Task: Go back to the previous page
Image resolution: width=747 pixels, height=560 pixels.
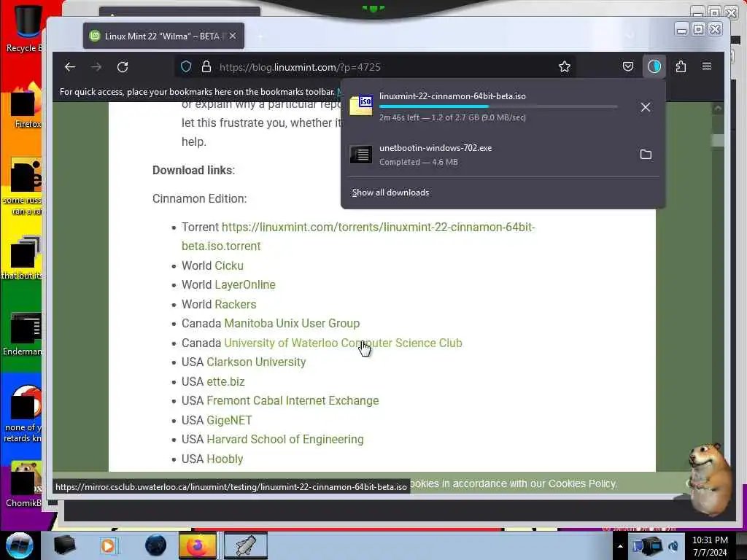Action: click(70, 67)
